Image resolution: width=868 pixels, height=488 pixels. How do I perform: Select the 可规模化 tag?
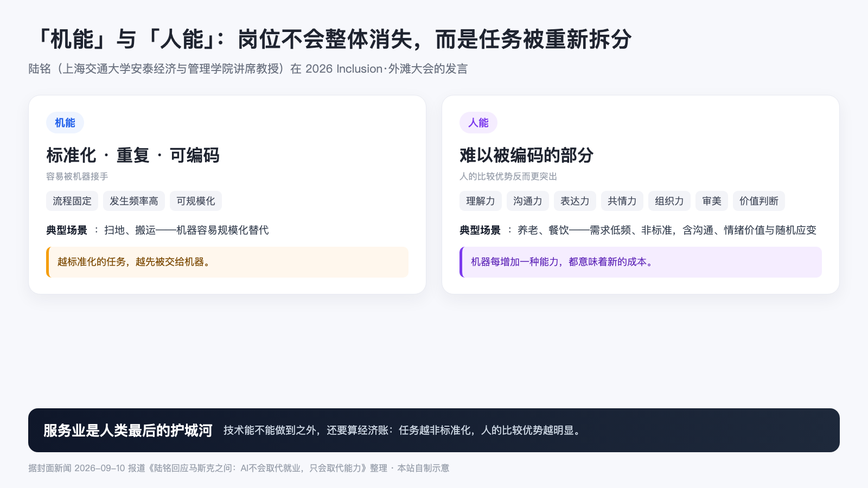[196, 201]
